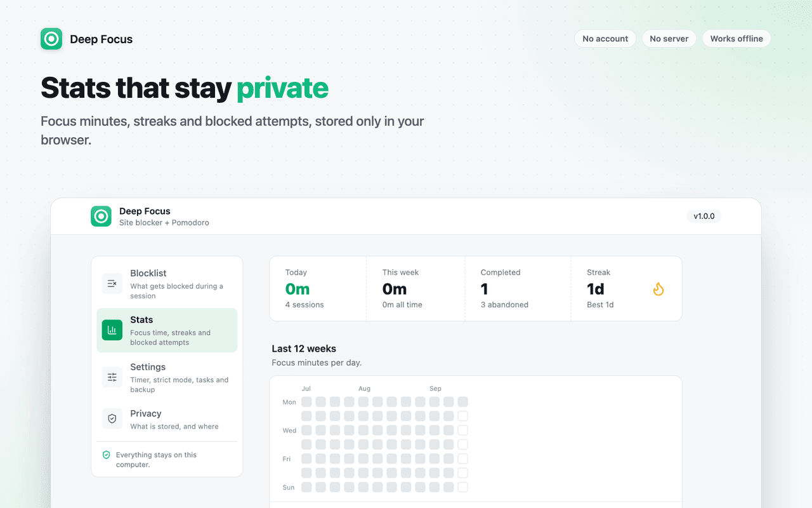This screenshot has height=508, width=812.
Task: Click the v1.0.0 version badge
Action: tap(704, 217)
